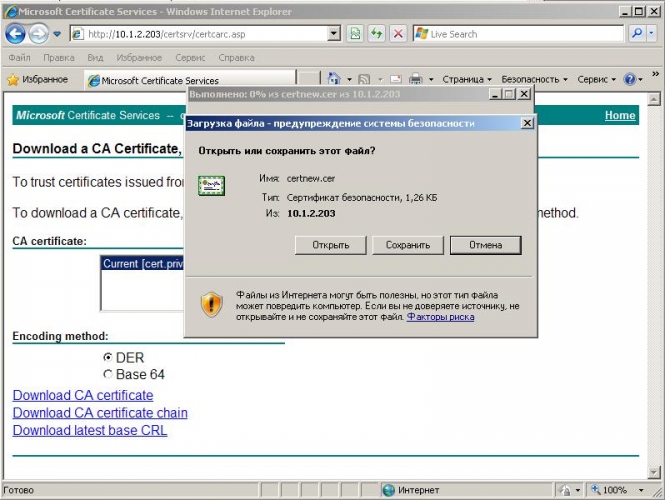Click the Отмена button in the dialog
Viewport: 665px width, 500px height.
click(x=486, y=245)
